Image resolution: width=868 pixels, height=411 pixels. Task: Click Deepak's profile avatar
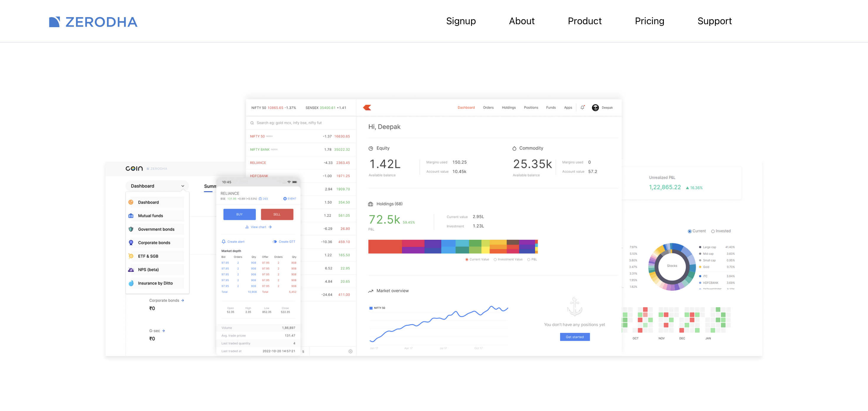pyautogui.click(x=595, y=107)
